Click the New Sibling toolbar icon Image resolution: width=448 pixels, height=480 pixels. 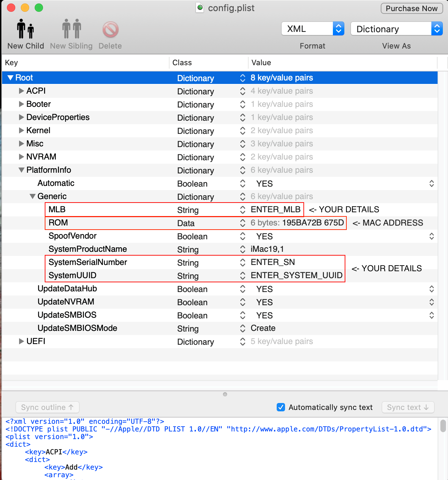(x=71, y=29)
